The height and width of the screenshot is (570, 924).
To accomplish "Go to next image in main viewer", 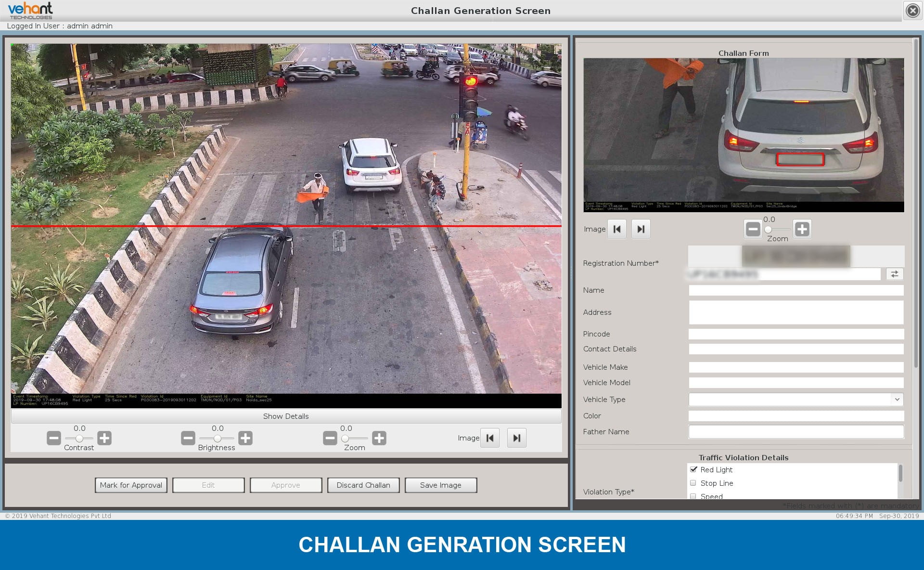I will click(x=516, y=438).
